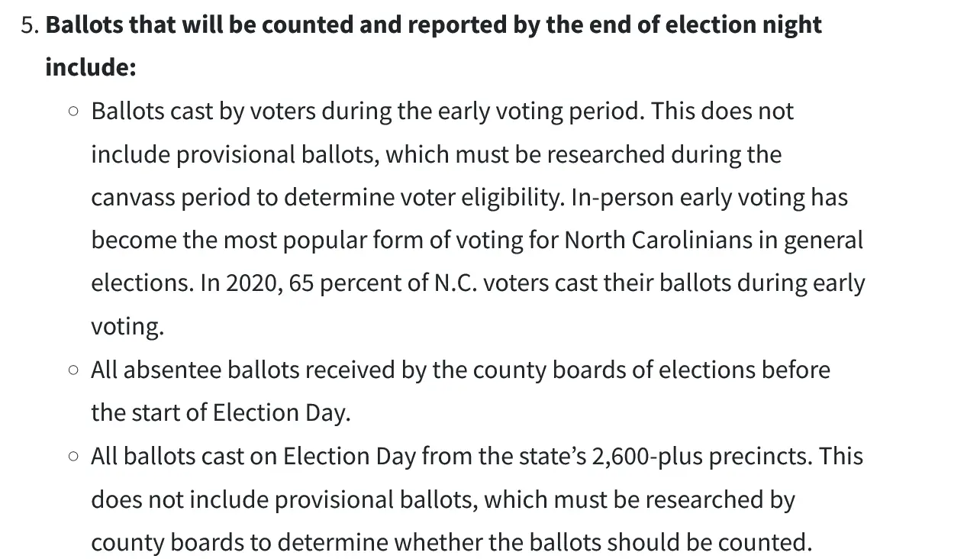Viewport: 980px width, 559px height.
Task: Click the word 'include:' in the heading
Action: (90, 68)
